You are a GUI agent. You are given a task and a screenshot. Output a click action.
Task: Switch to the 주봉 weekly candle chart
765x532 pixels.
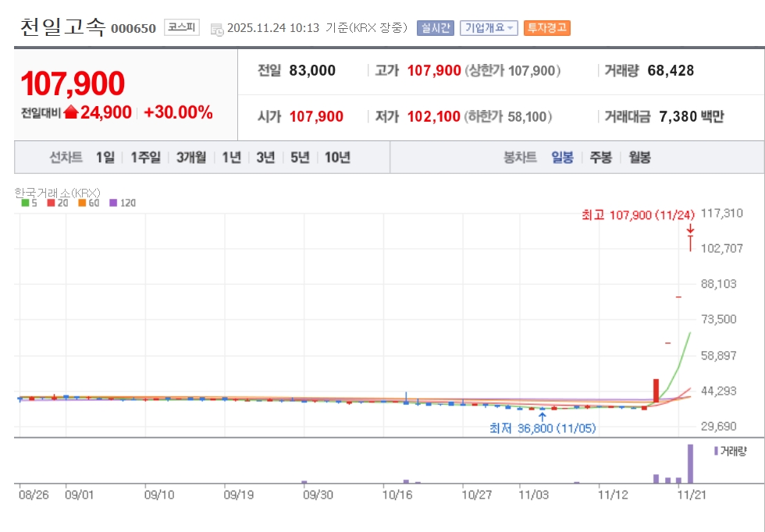600,158
